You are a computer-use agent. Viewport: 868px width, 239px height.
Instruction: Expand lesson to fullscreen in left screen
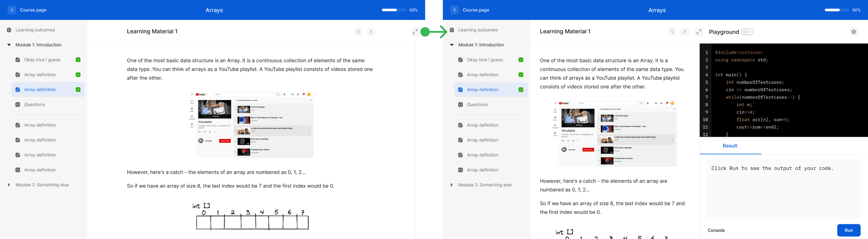click(415, 32)
